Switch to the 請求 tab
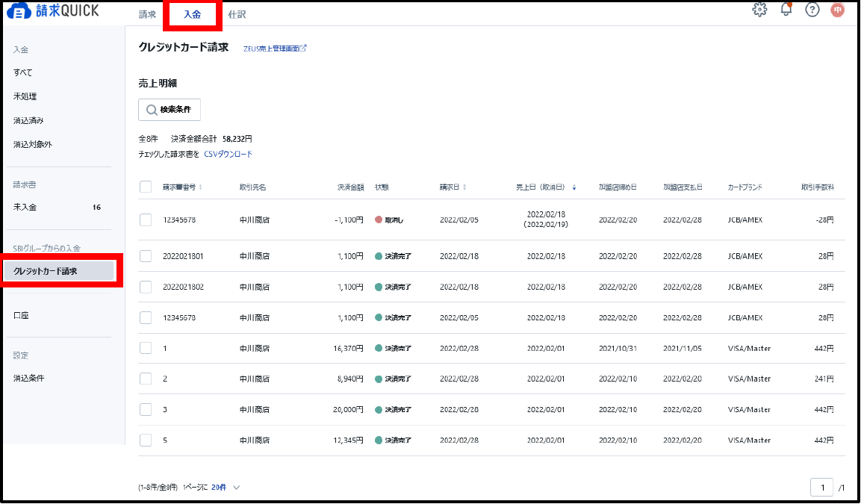 [147, 14]
